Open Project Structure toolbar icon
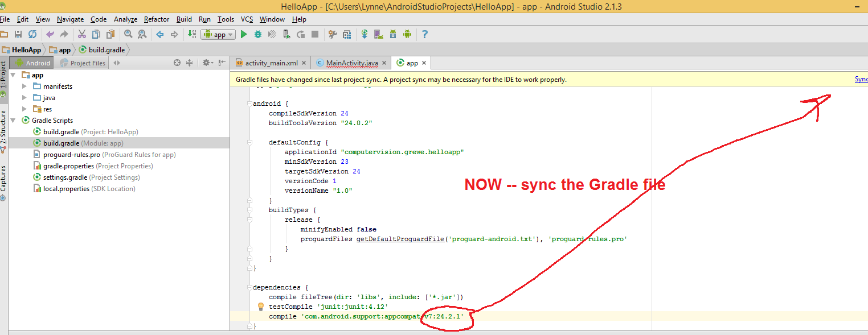868x335 pixels. pos(347,35)
